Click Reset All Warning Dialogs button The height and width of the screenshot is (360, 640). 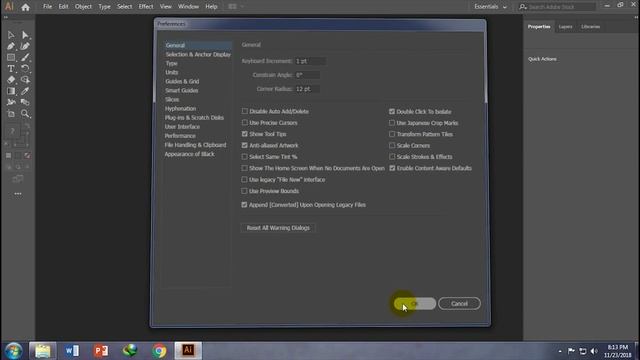(278, 228)
